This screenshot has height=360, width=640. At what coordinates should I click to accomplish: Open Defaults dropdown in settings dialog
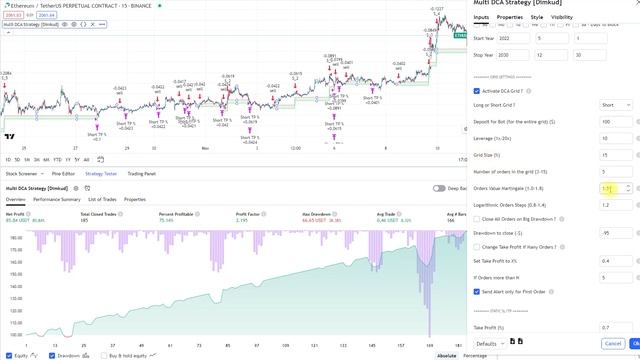coord(489,344)
